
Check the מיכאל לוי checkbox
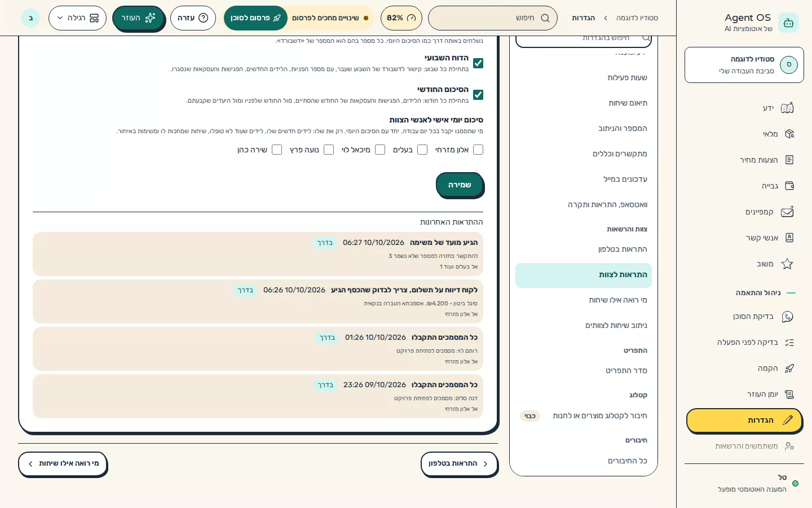[380, 150]
